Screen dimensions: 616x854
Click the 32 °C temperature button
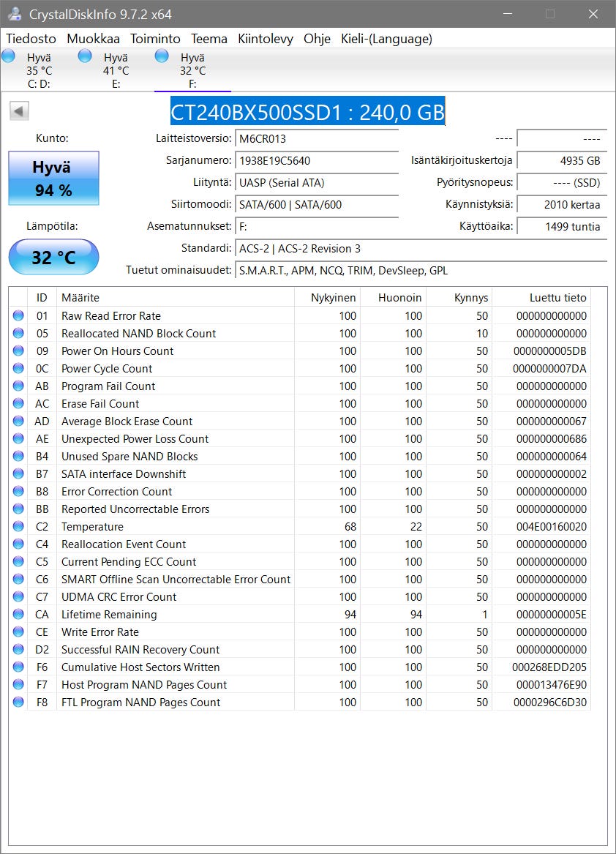pyautogui.click(x=53, y=257)
